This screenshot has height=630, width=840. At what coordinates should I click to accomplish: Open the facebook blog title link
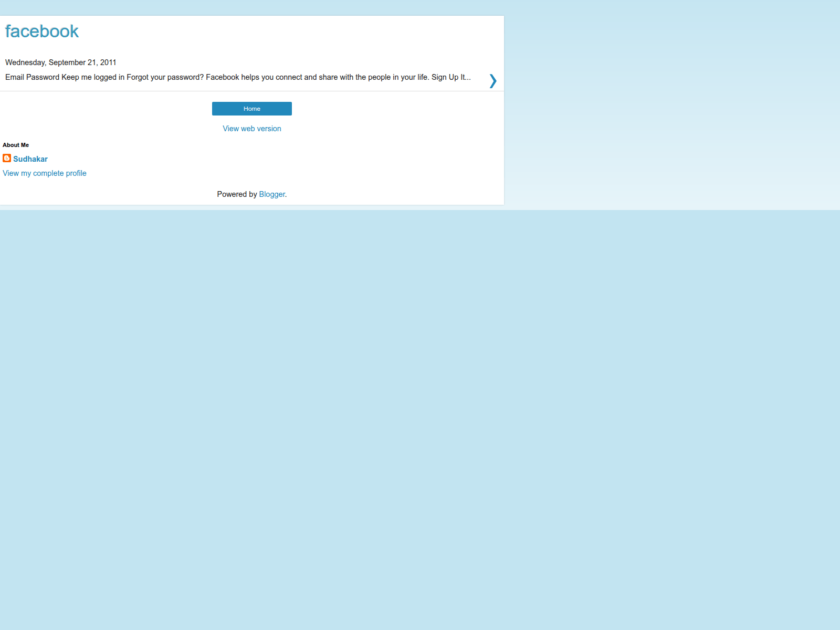click(42, 31)
